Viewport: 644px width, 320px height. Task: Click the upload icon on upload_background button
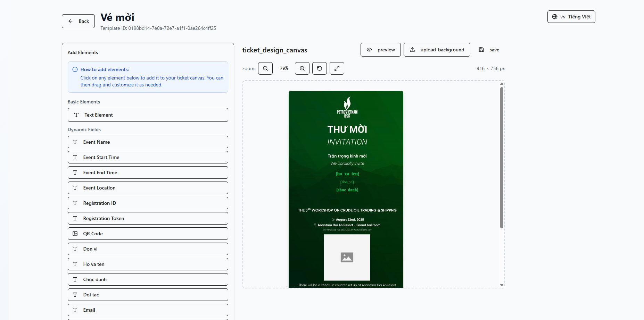pyautogui.click(x=412, y=50)
